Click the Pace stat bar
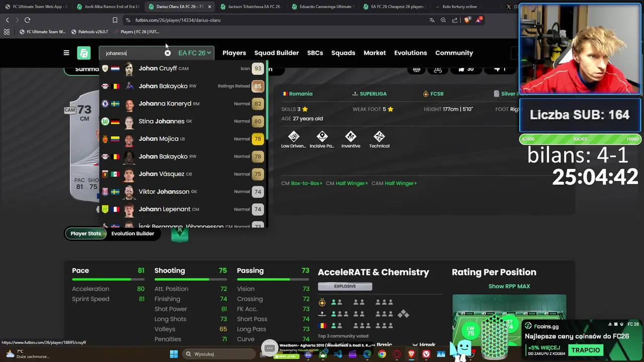Viewport: 644px width, 362px height. tap(108, 279)
